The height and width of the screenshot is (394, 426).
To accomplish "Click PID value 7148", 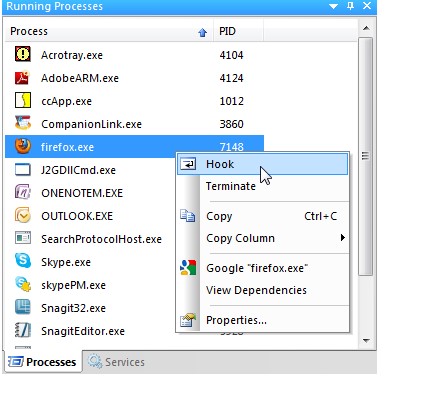I will click(231, 147).
